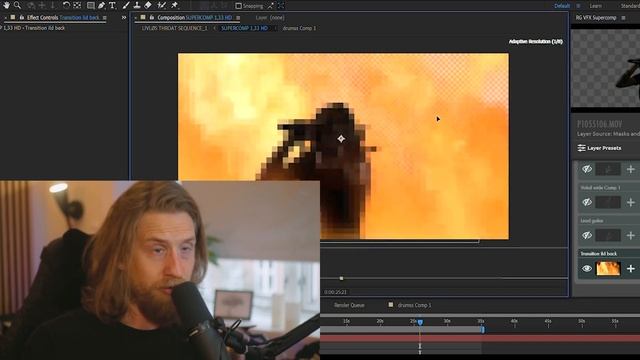This screenshot has width=640, height=360.
Task: Open RG VFX Supercomp panel menu
Action: (x=623, y=18)
